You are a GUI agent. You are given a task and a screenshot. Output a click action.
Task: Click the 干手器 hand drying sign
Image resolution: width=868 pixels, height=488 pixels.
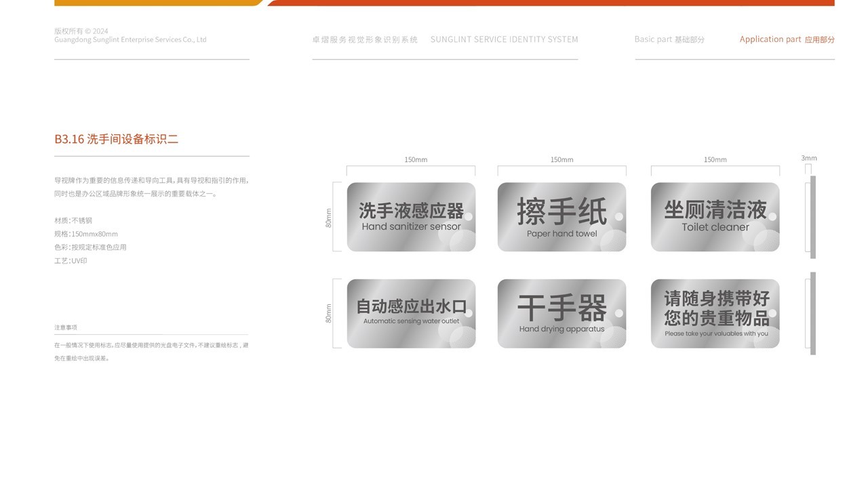click(x=561, y=312)
